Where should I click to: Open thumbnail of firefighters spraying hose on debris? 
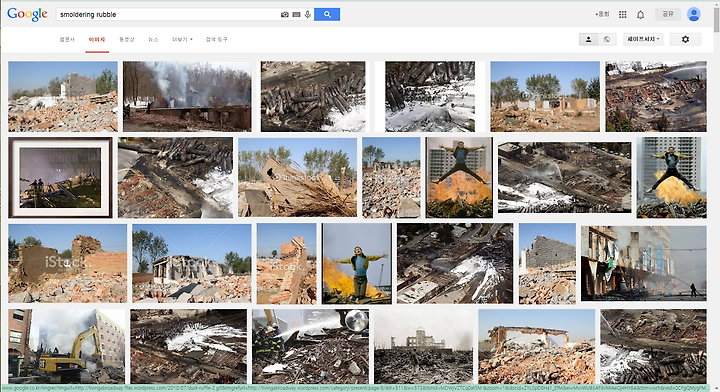click(310, 346)
